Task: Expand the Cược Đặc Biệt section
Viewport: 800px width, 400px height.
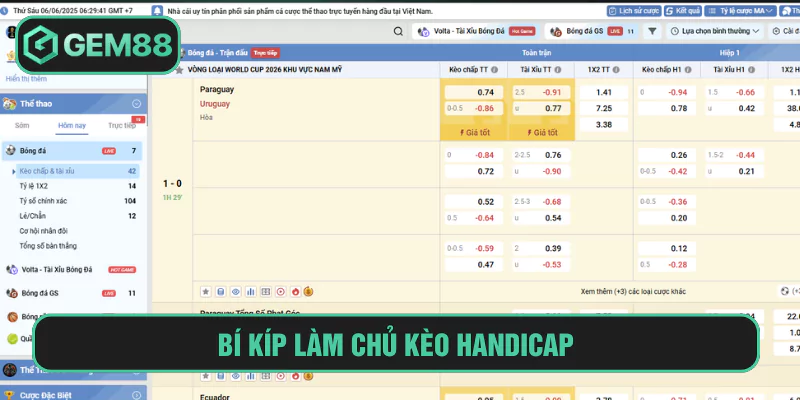Action: [136, 395]
